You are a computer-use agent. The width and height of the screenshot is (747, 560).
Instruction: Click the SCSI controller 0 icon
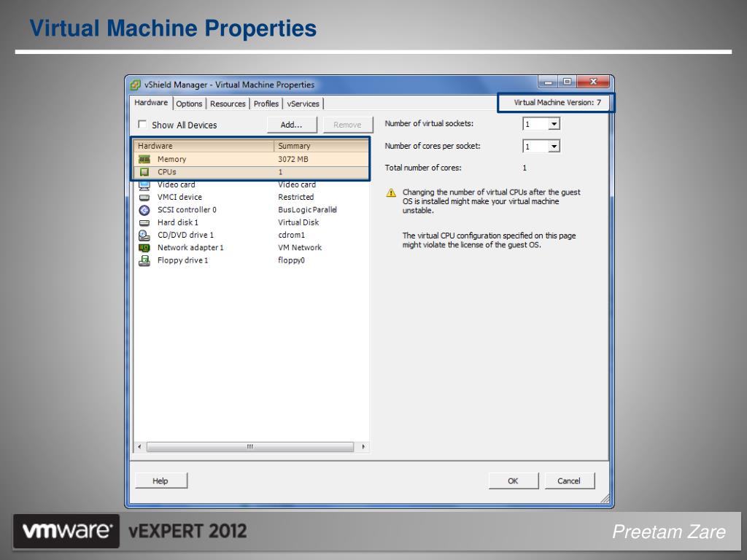144,210
